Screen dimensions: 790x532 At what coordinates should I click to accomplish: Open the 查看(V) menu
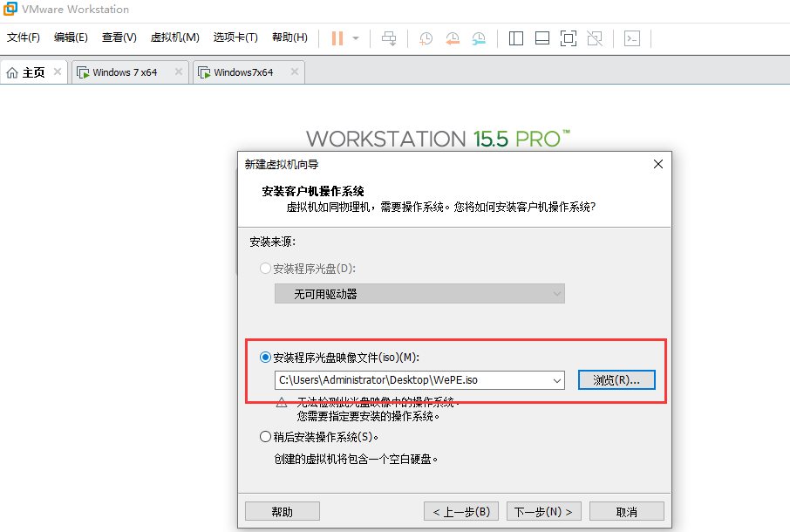[119, 38]
